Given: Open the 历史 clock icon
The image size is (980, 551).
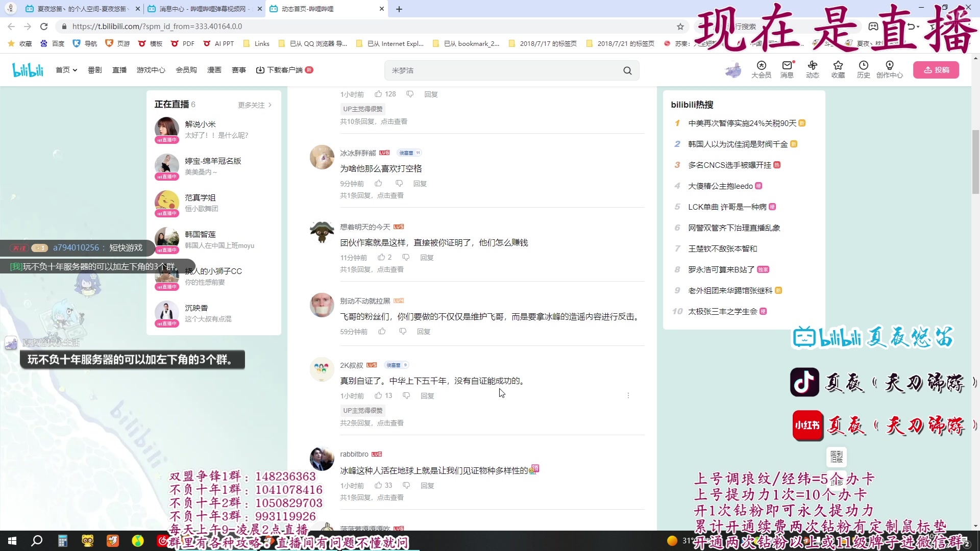Looking at the screenshot, I should (x=864, y=69).
